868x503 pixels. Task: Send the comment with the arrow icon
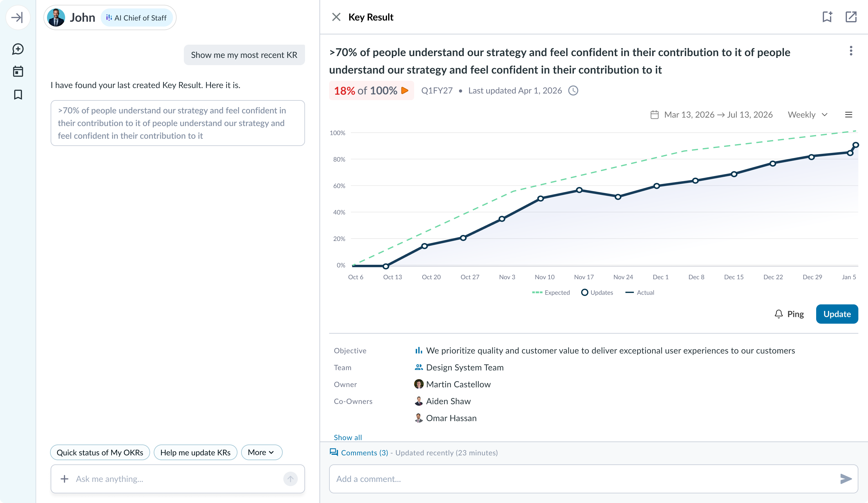[846, 479]
